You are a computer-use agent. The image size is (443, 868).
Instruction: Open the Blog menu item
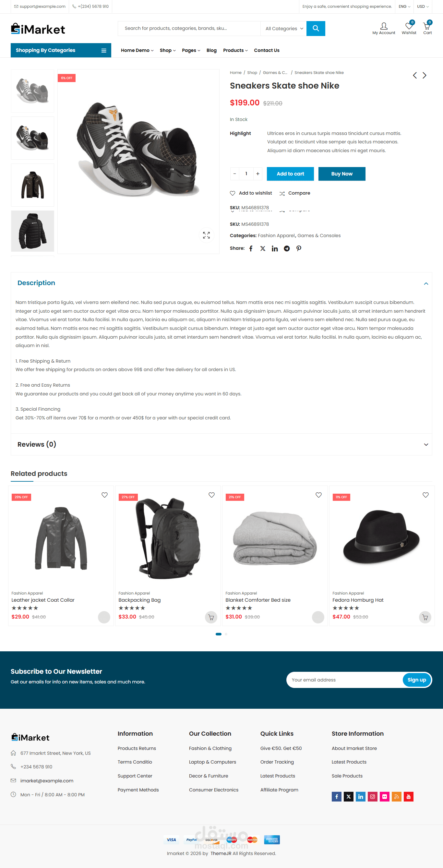pyautogui.click(x=211, y=50)
